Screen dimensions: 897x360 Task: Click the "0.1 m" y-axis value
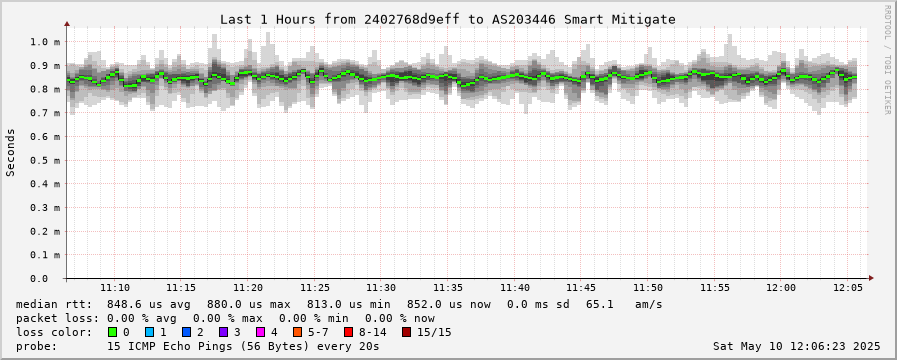pyautogui.click(x=45, y=255)
